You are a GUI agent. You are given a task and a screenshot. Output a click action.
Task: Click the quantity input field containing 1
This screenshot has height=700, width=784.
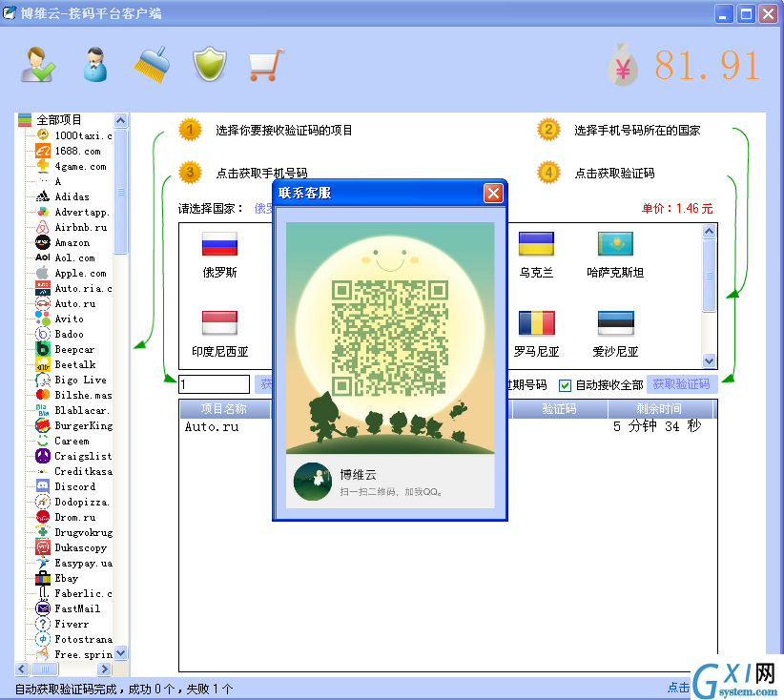click(x=214, y=384)
